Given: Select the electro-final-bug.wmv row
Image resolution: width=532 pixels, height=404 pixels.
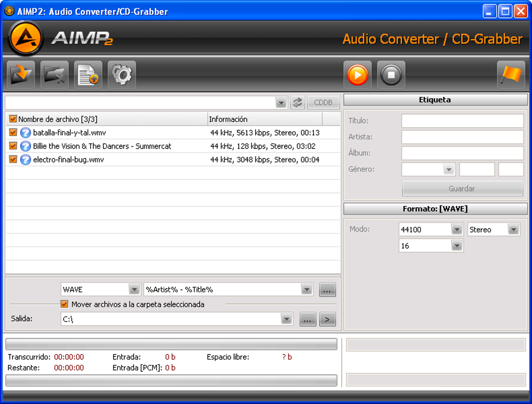Looking at the screenshot, I should click(x=173, y=160).
